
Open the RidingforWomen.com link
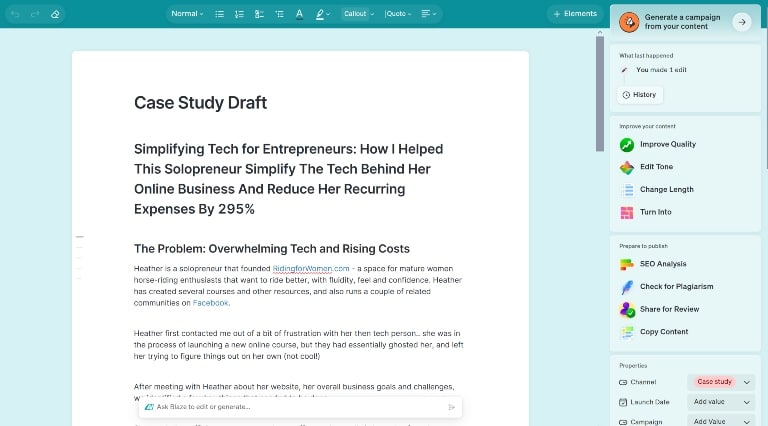[311, 268]
